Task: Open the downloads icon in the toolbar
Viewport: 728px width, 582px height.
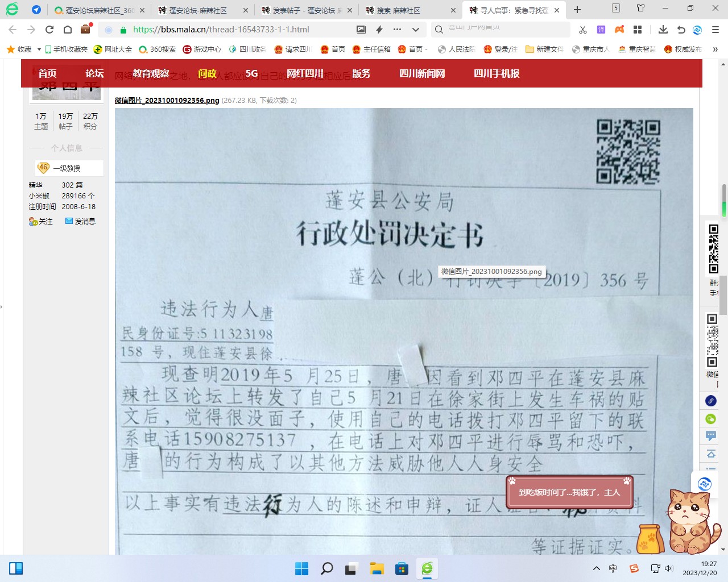Action: point(663,30)
